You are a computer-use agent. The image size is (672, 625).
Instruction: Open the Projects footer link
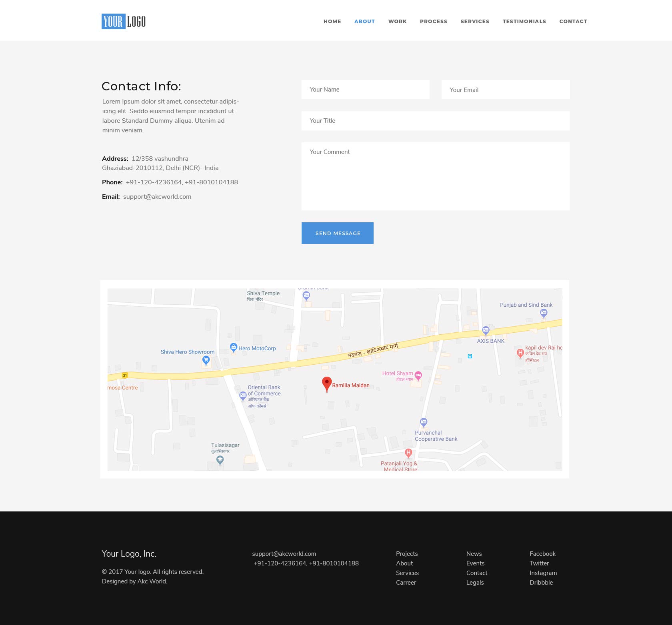coord(407,554)
